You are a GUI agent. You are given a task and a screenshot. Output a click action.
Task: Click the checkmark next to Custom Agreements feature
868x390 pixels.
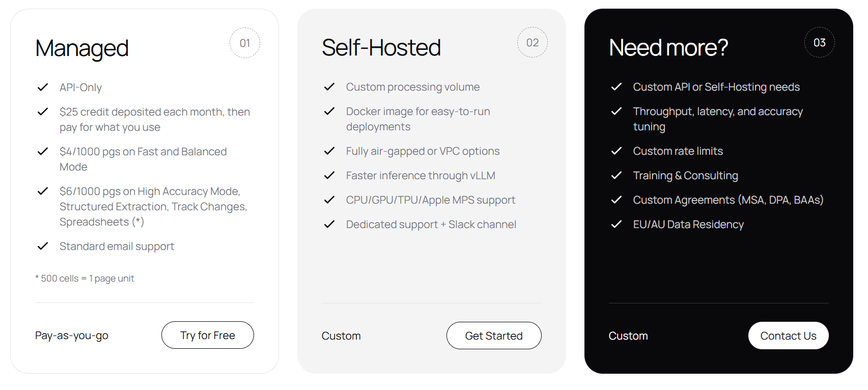[617, 200]
